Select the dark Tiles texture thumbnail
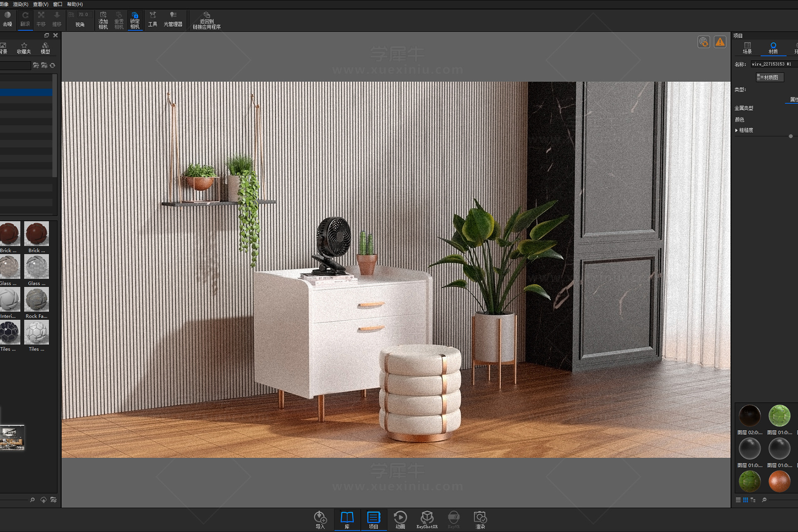This screenshot has width=798, height=532. [9, 332]
